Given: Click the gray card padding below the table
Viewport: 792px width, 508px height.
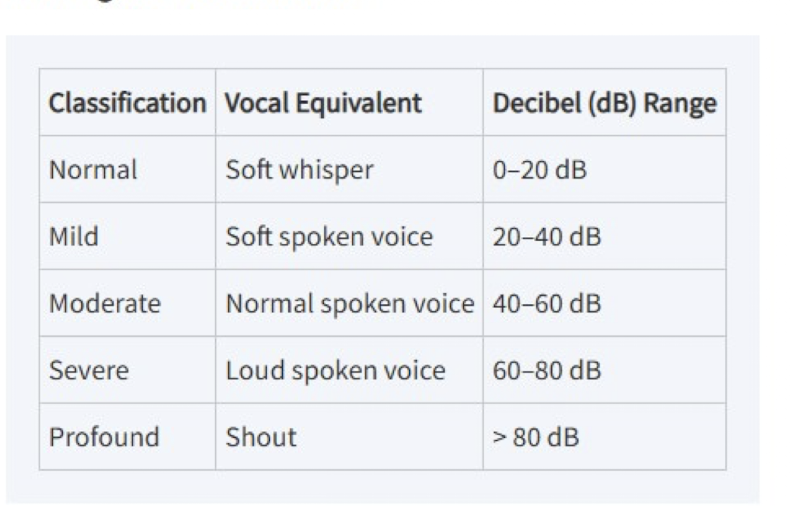Looking at the screenshot, I should pyautogui.click(x=380, y=486).
